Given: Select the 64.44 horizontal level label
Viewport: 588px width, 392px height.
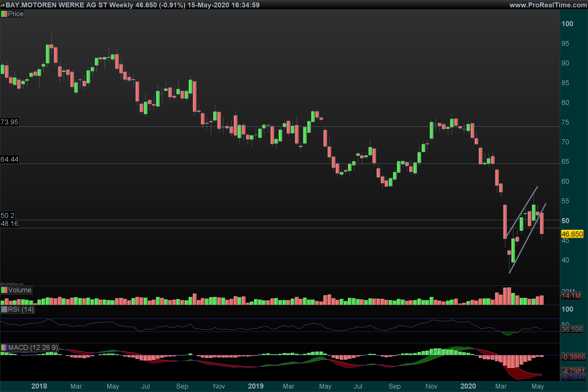Looking at the screenshot, I should [x=10, y=159].
